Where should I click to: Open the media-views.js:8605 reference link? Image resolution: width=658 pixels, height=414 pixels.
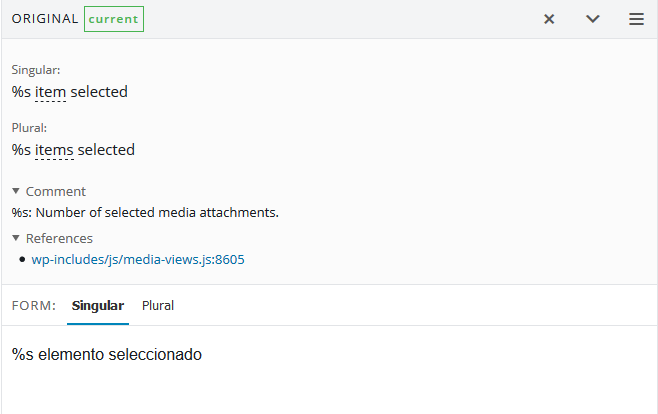tap(138, 259)
